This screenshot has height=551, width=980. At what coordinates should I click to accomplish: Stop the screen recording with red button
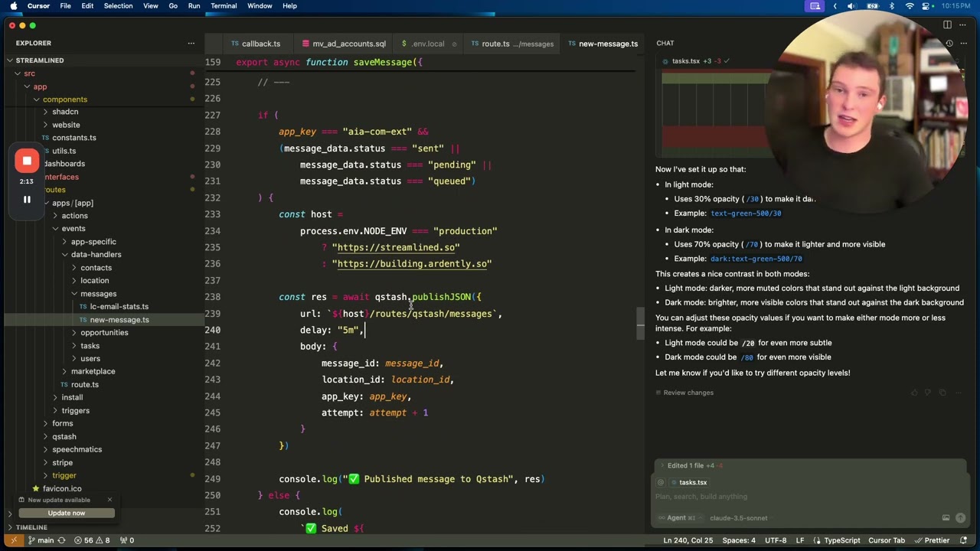tap(27, 161)
